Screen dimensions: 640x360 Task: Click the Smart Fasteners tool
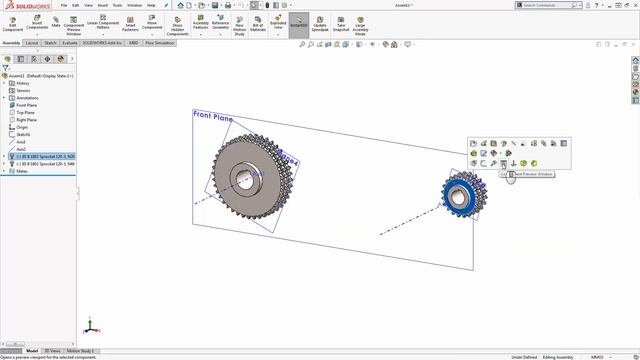(x=130, y=24)
